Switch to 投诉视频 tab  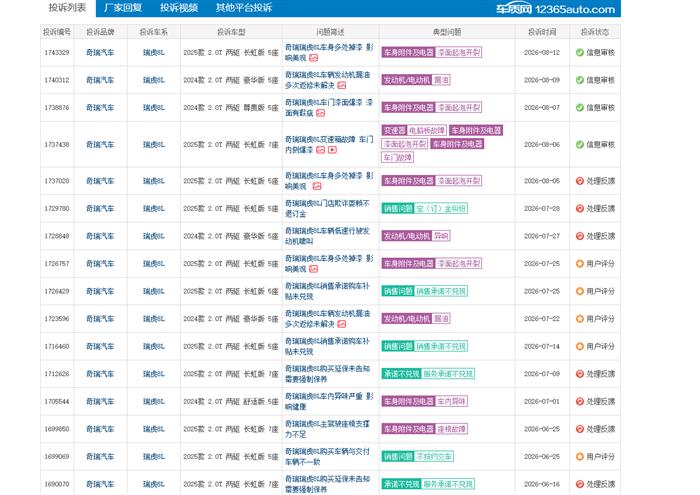pos(179,8)
